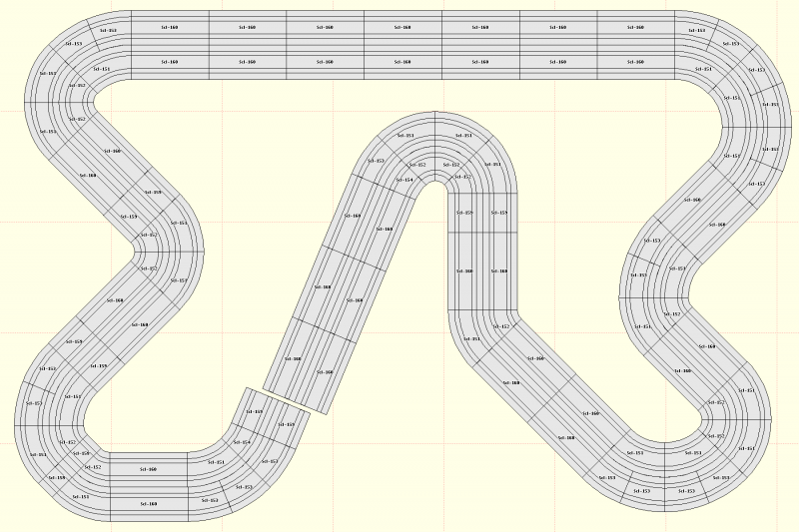The width and height of the screenshot is (799, 532).
Task: Pick the Scl-154 curve just below the track gap
Action: click(x=243, y=442)
